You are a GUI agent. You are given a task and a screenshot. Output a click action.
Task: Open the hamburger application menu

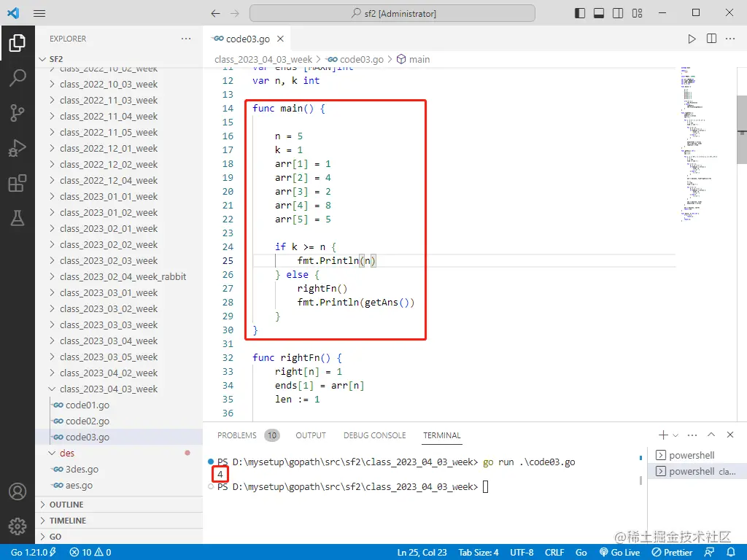[x=39, y=13]
